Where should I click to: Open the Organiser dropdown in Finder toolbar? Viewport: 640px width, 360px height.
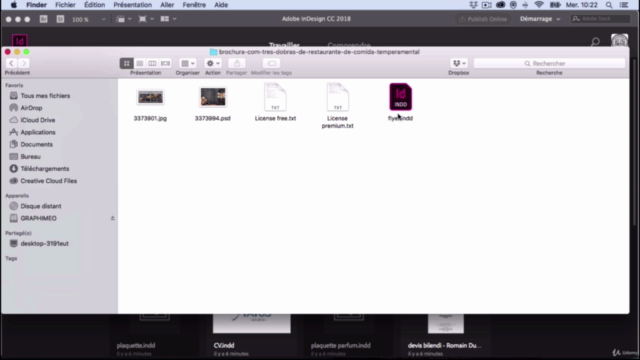(188, 63)
